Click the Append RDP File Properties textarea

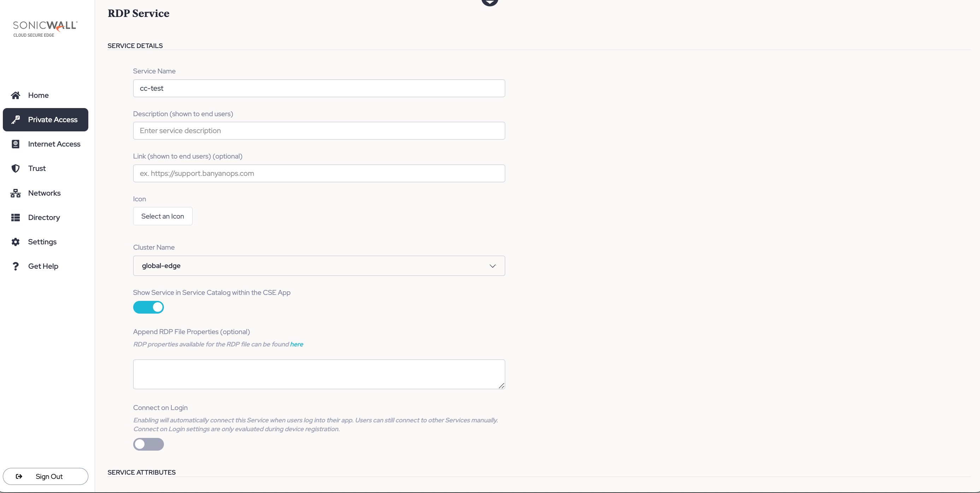tap(319, 374)
